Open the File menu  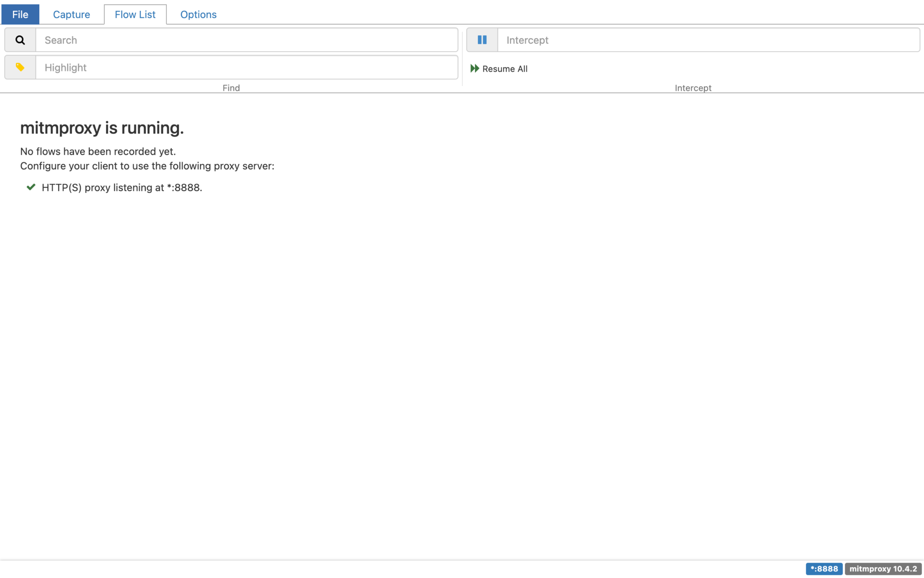click(x=20, y=14)
